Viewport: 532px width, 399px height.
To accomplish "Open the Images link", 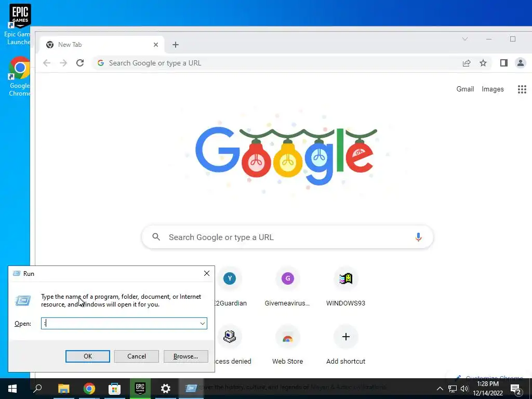I will click(x=493, y=89).
